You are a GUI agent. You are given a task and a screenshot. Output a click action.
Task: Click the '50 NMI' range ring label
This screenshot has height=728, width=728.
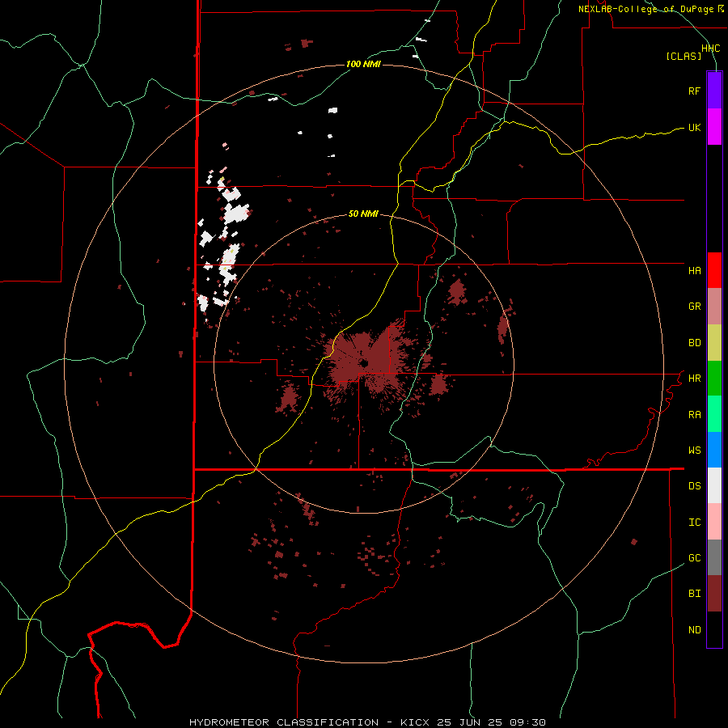click(363, 214)
